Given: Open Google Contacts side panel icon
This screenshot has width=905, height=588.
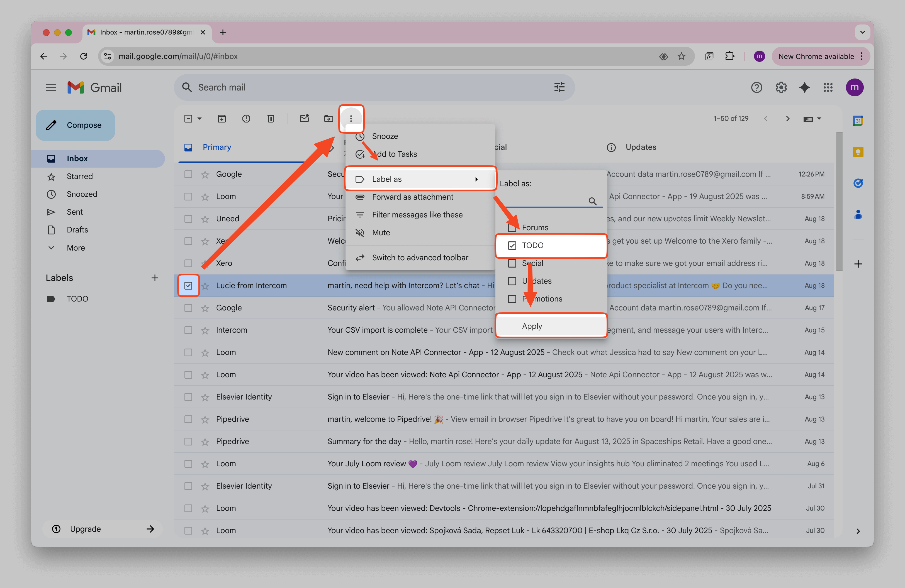Looking at the screenshot, I should click(858, 215).
